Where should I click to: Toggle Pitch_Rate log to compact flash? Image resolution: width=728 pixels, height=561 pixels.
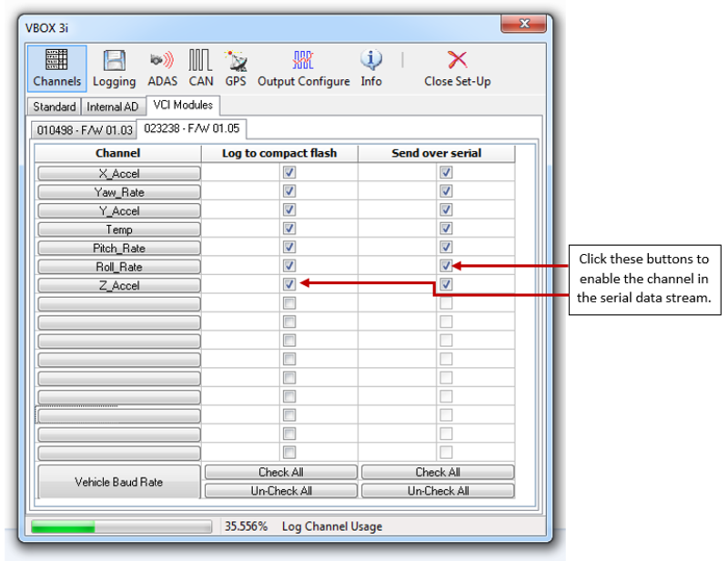pyautogui.click(x=289, y=247)
